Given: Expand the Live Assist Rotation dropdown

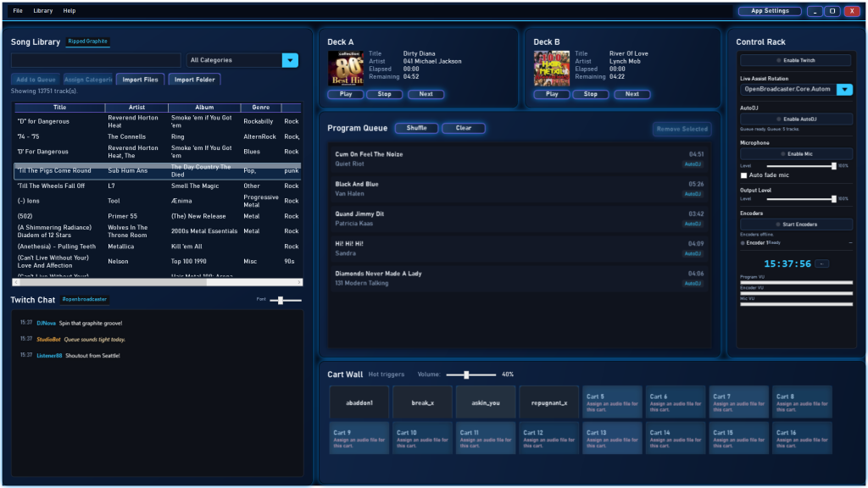Looking at the screenshot, I should click(844, 89).
